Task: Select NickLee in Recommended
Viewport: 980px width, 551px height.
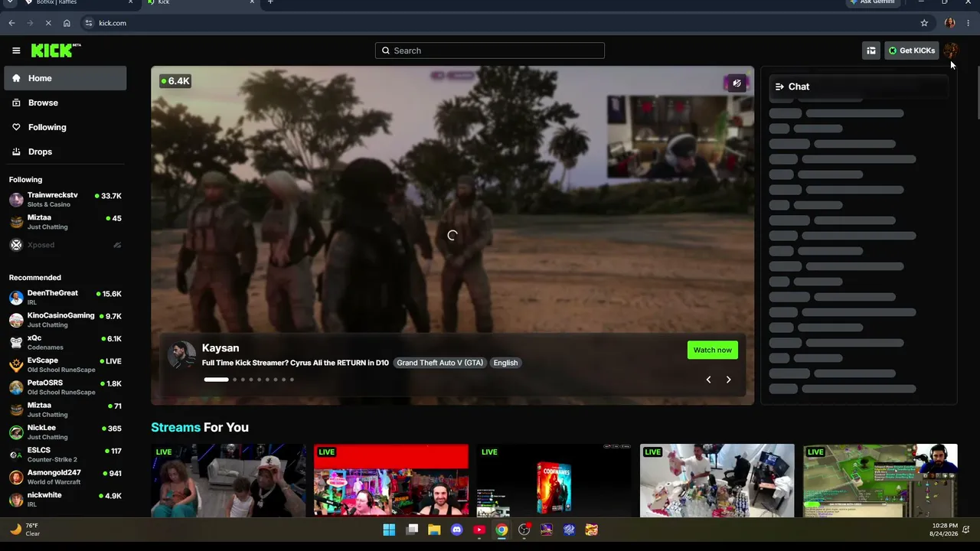Action: 65,432
